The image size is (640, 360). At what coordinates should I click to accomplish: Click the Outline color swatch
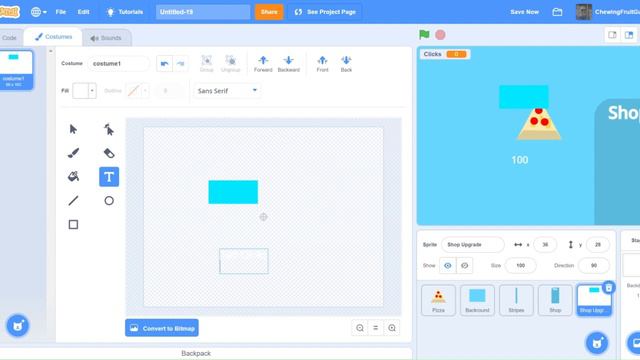pyautogui.click(x=133, y=91)
